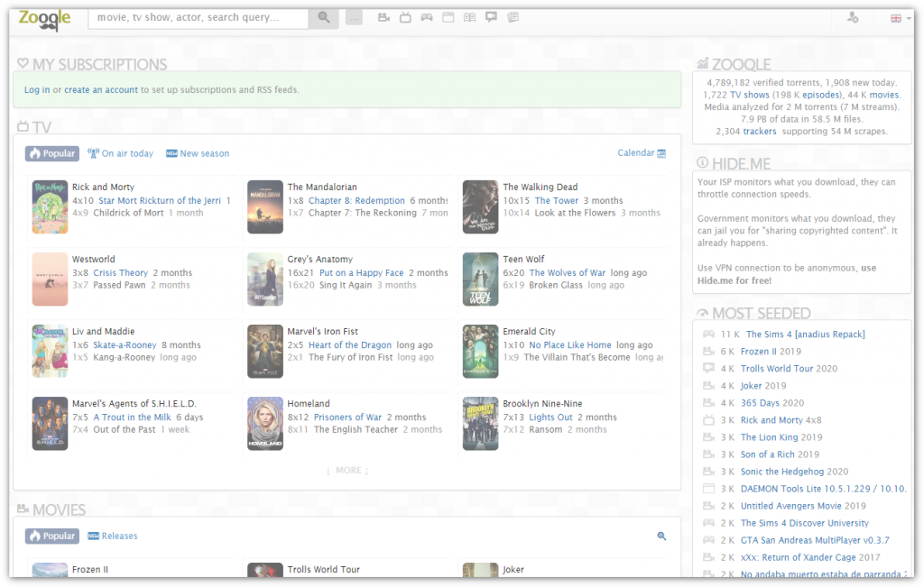Select the Popular tab in Movies section
Viewport: 924px width, 587px height.
(x=51, y=536)
